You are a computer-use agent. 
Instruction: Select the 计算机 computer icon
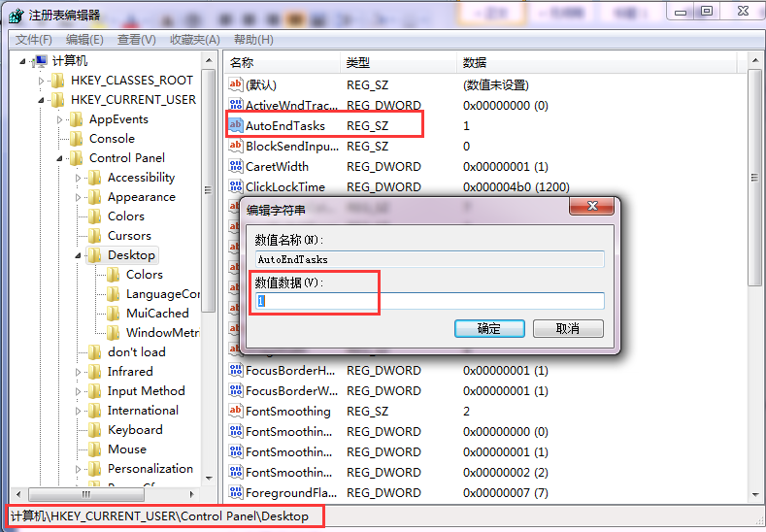click(40, 61)
